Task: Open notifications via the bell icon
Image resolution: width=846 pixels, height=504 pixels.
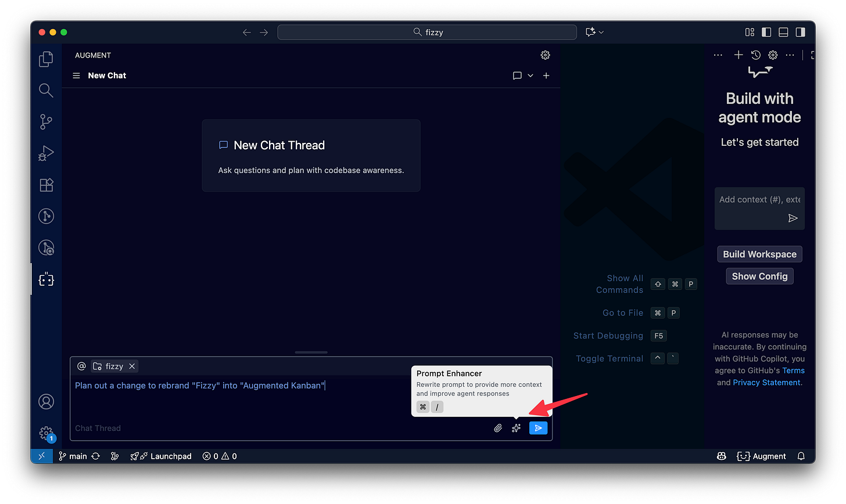Action: pyautogui.click(x=801, y=456)
